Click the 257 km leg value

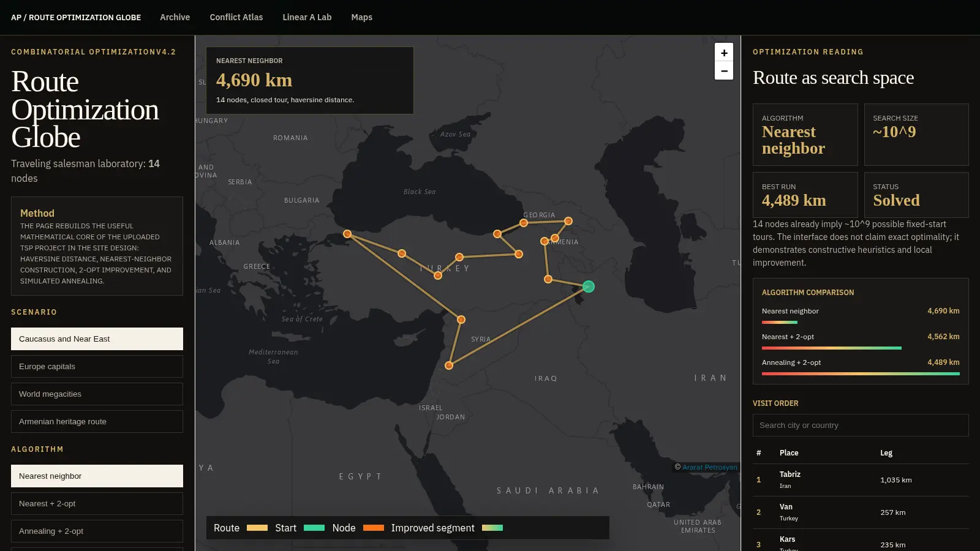893,512
